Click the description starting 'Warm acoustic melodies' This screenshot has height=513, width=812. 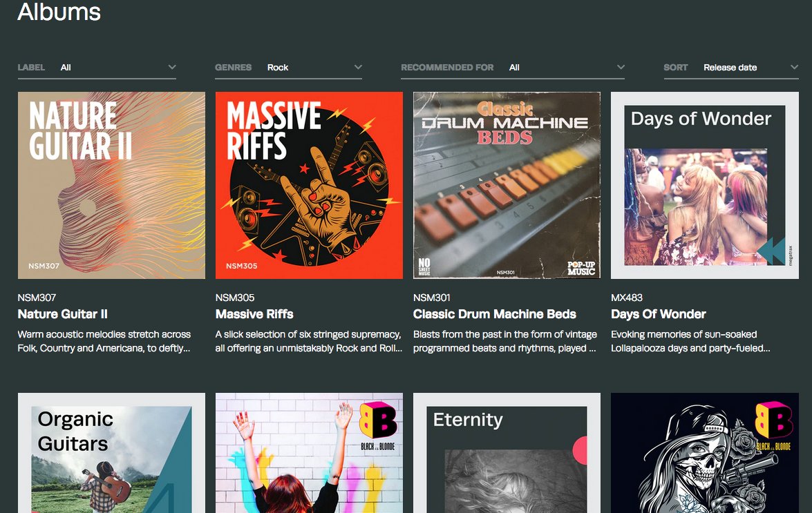click(x=104, y=341)
